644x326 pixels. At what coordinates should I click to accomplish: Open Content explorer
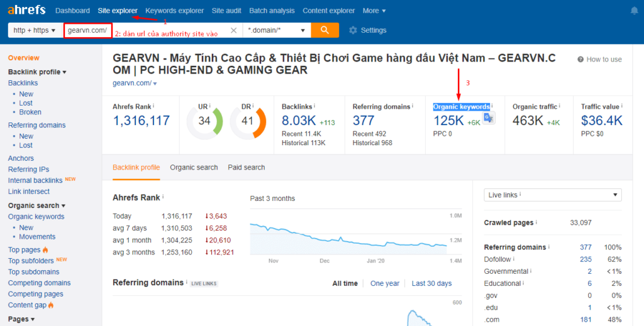(x=328, y=11)
